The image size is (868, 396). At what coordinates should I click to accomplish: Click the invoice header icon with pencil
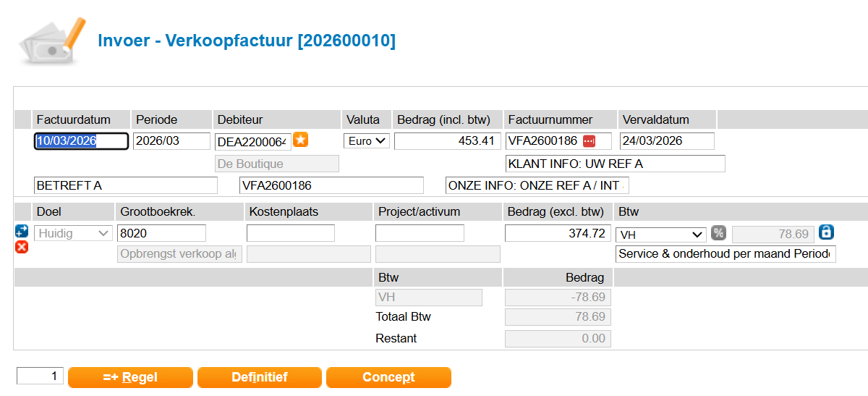pos(52,41)
